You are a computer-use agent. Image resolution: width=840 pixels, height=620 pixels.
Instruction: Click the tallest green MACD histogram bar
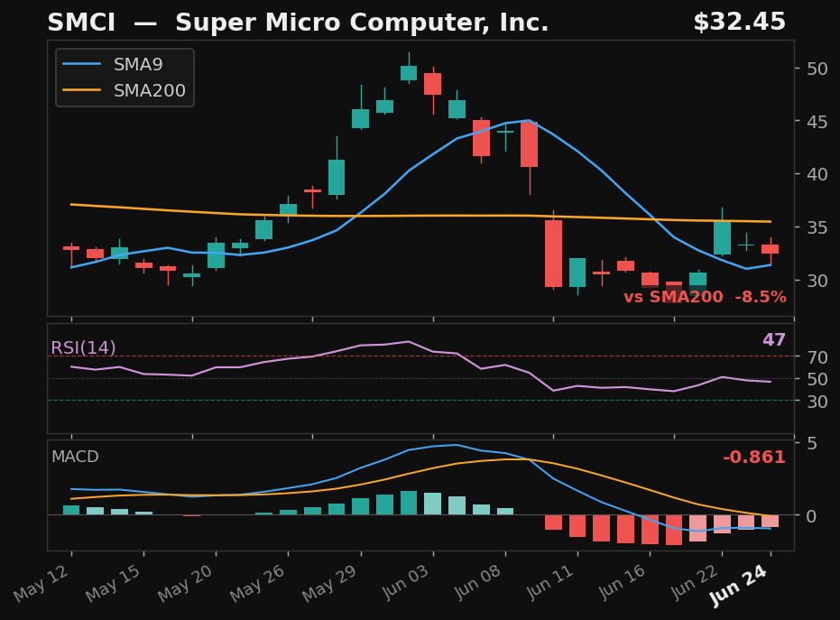pos(409,503)
